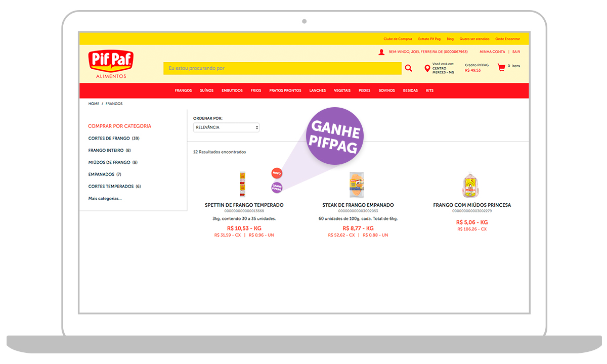Viewport: 607px width, 364px height.
Task: Expand Mais categorias link
Action: [105, 199]
